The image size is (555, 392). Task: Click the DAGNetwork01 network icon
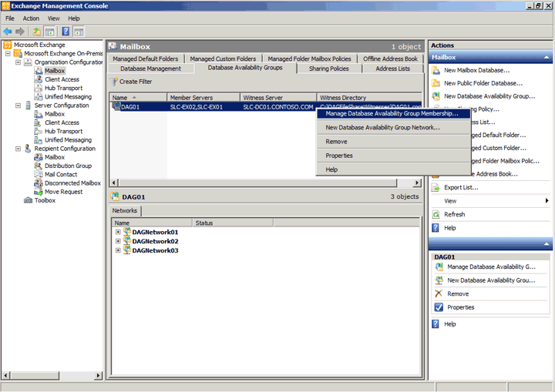[127, 232]
